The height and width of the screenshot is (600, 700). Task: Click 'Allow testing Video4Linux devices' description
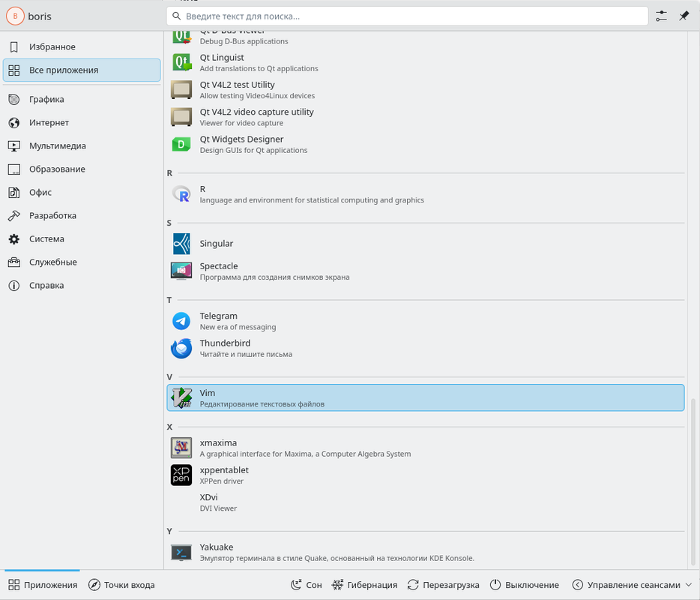click(257, 95)
